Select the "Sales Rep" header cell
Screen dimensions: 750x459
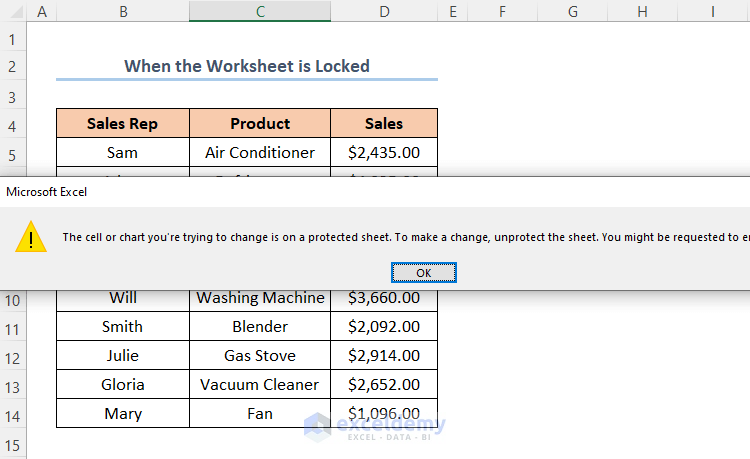122,124
